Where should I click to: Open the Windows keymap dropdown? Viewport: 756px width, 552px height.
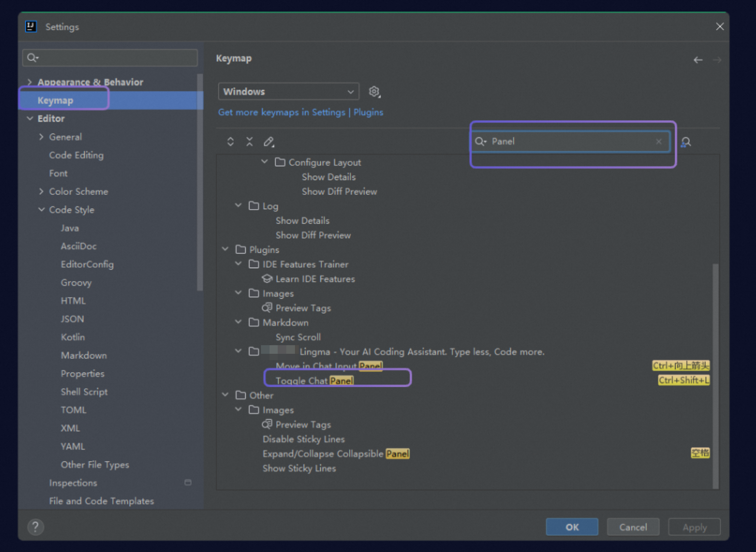pyautogui.click(x=288, y=91)
